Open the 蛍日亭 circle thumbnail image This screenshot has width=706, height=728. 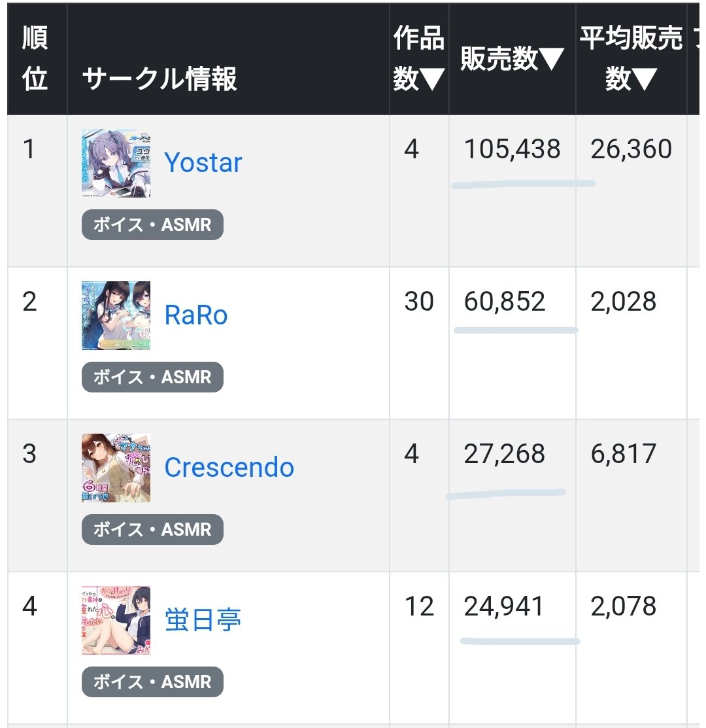click(116, 620)
